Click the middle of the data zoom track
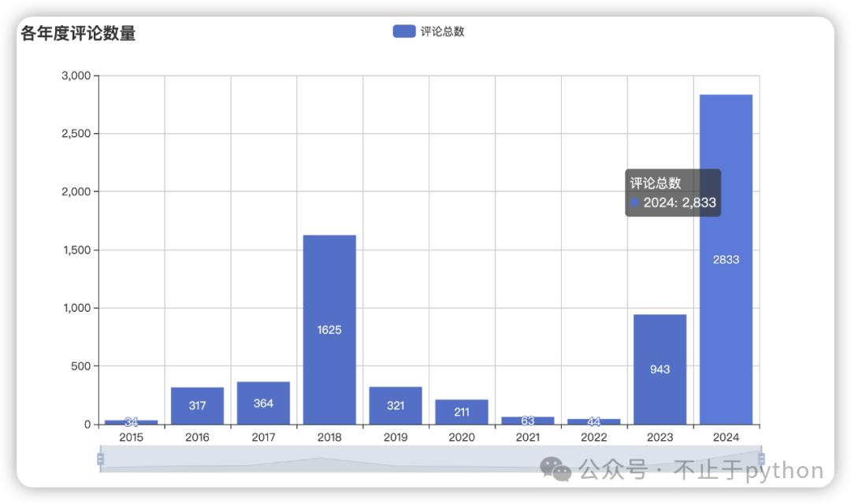851x504 pixels. [x=430, y=458]
